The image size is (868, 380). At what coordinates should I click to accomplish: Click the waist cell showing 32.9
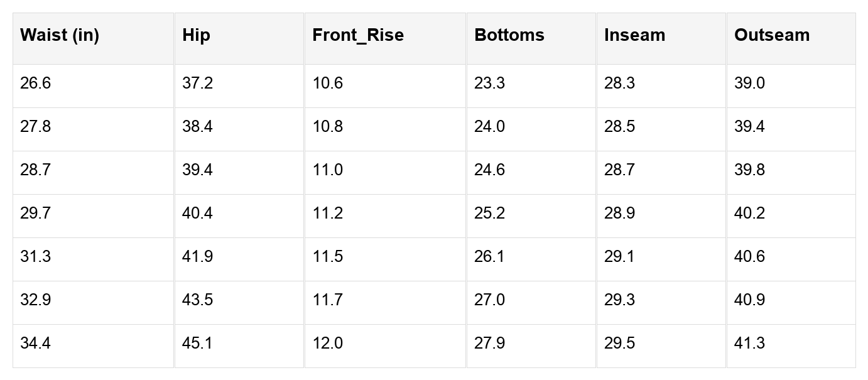point(35,300)
